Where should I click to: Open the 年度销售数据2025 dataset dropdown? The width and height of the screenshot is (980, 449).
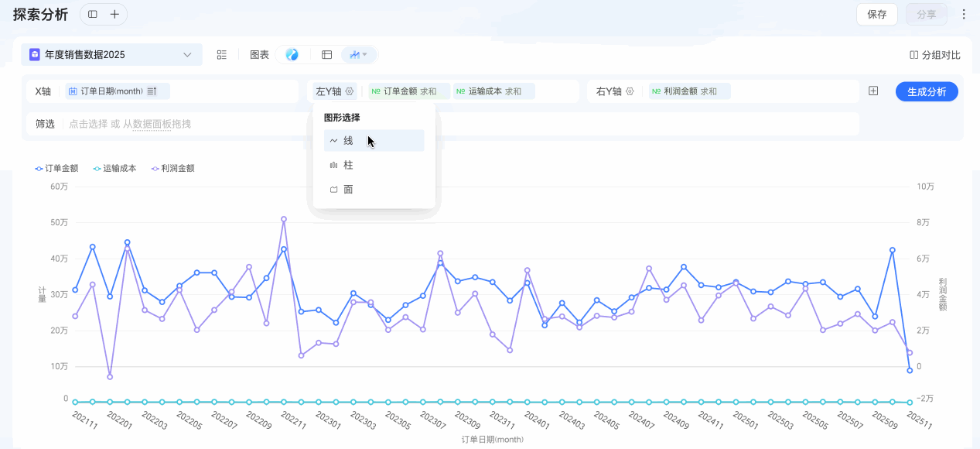click(x=111, y=54)
